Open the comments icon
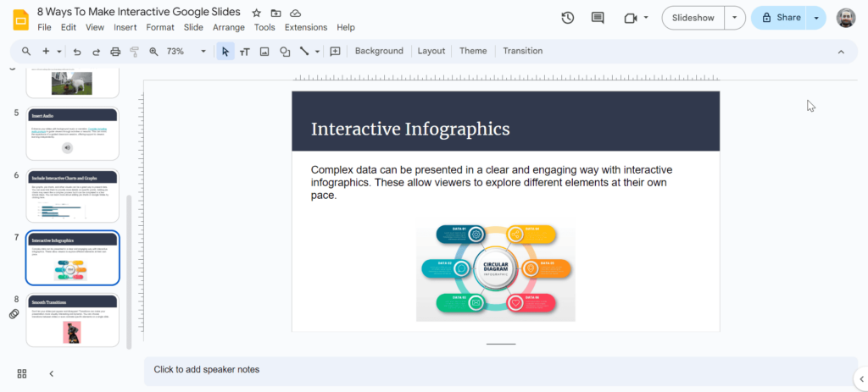The image size is (868, 392). click(598, 18)
